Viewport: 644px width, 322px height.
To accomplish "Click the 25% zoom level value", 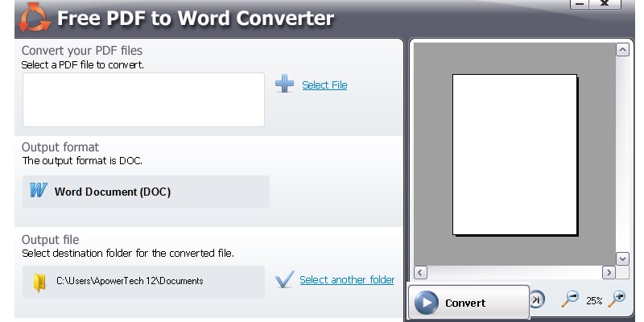I will tap(594, 301).
